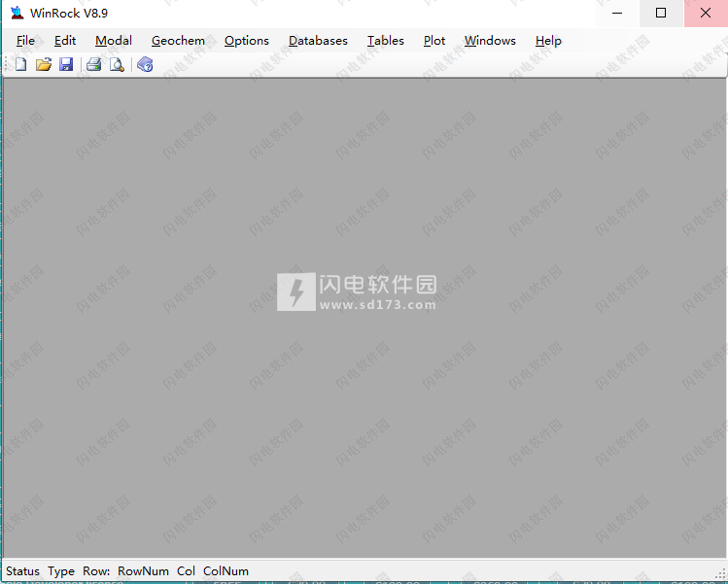
Task: Click the Print Preview magnifier icon
Action: 117,64
